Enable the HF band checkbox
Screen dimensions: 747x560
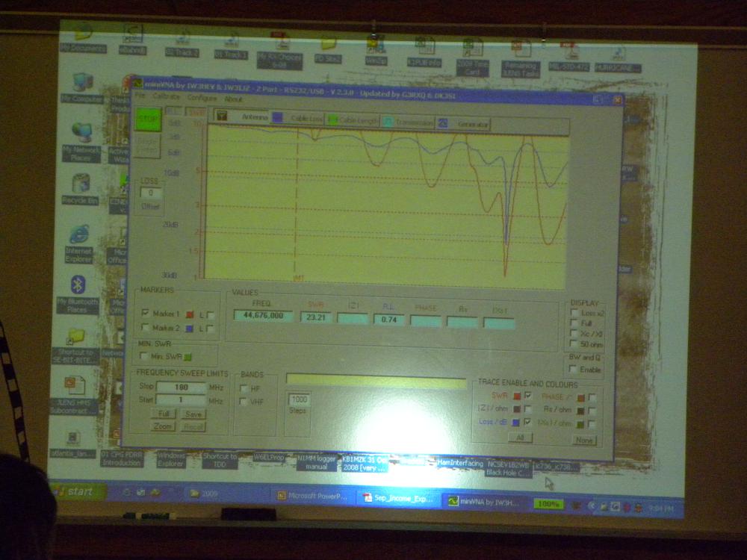[x=244, y=388]
